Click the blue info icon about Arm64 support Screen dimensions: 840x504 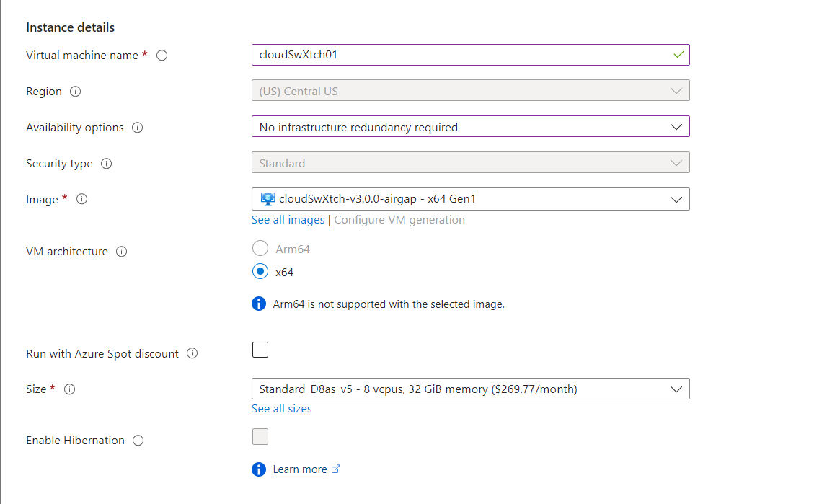pyautogui.click(x=258, y=304)
